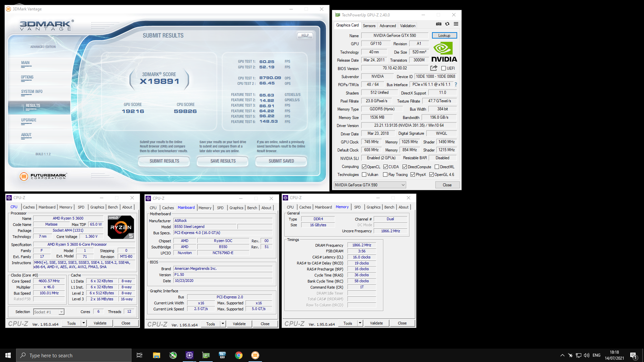The image size is (644, 362).
Task: Toggle OpenCL checkbox
Action: (x=364, y=167)
